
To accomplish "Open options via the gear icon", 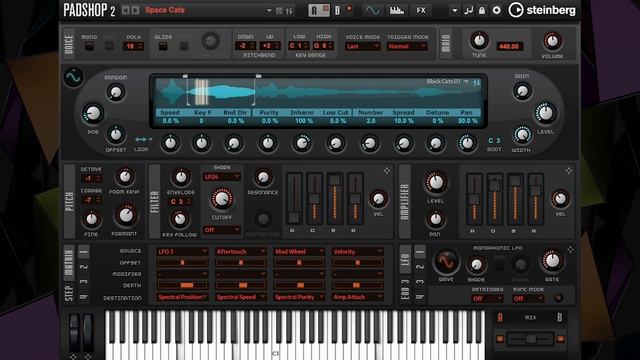I will [496, 10].
